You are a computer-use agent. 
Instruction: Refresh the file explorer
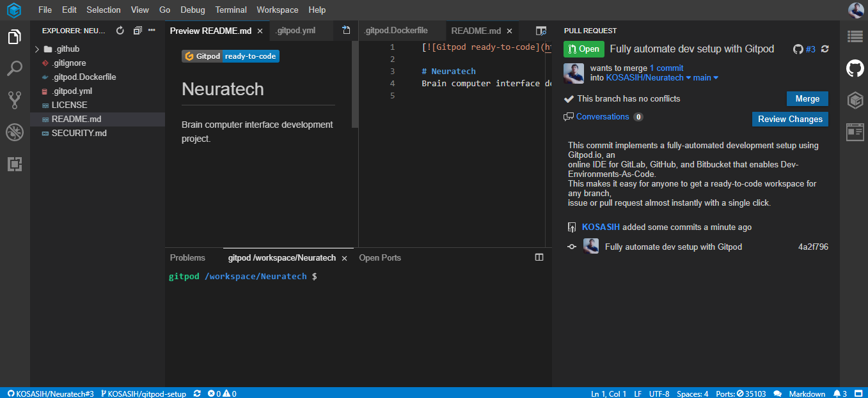point(120,30)
